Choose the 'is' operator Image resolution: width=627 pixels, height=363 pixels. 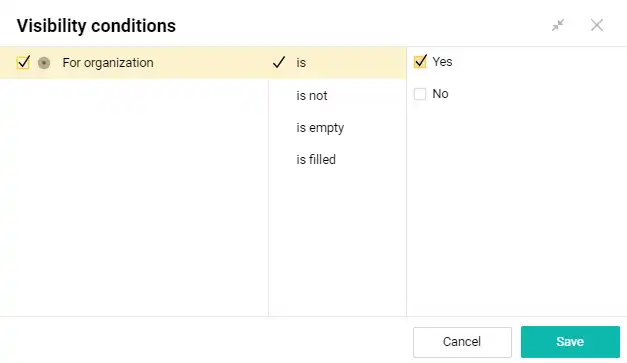coord(301,63)
